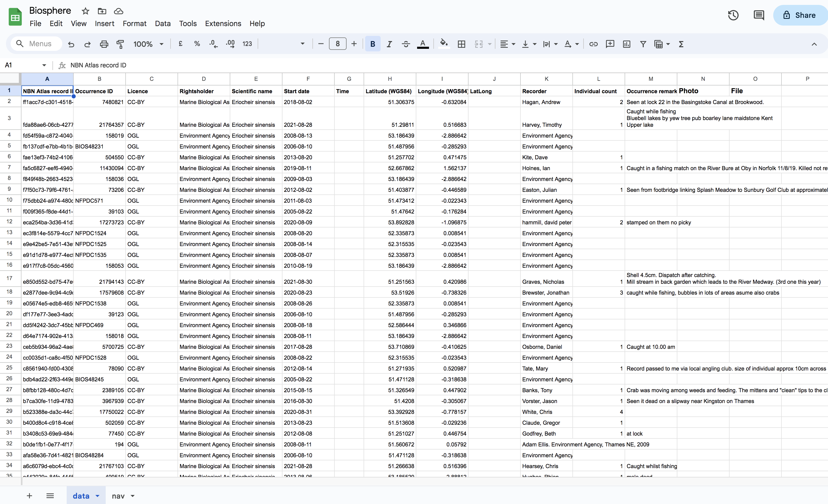The width and height of the screenshot is (828, 504).
Task: Open the fill color bucket tool
Action: [x=444, y=44]
